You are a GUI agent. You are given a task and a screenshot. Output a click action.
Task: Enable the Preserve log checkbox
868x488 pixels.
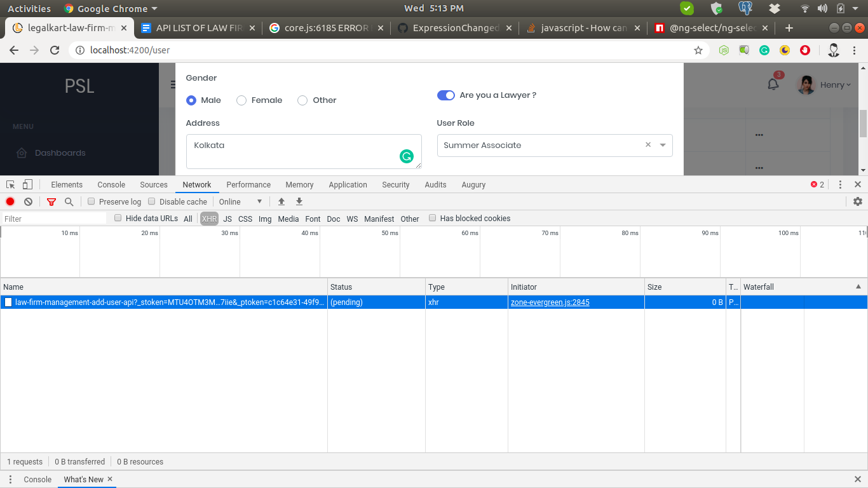point(92,201)
